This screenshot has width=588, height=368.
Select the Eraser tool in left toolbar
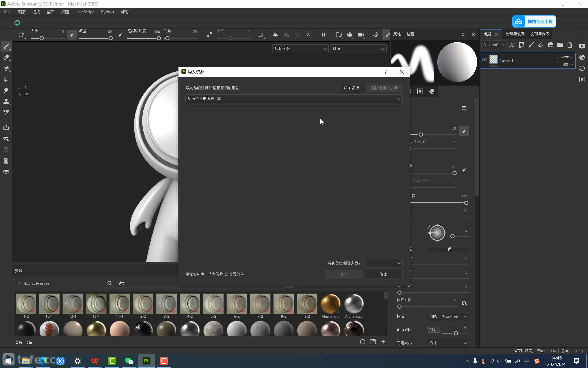pyautogui.click(x=6, y=57)
